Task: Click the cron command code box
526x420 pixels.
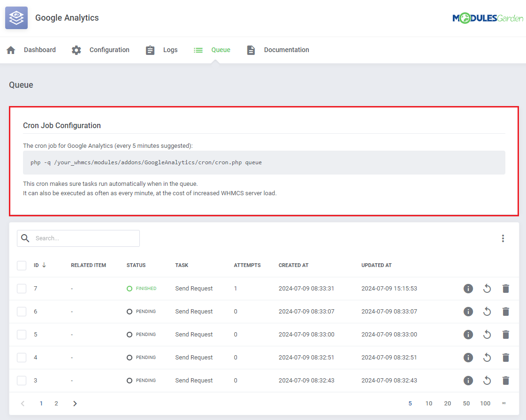Action: pos(264,162)
